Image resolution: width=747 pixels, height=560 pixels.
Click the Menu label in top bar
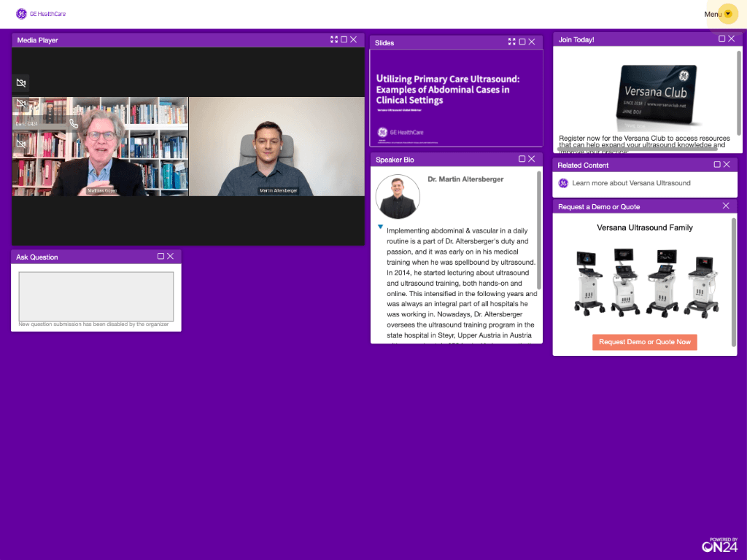pyautogui.click(x=712, y=14)
